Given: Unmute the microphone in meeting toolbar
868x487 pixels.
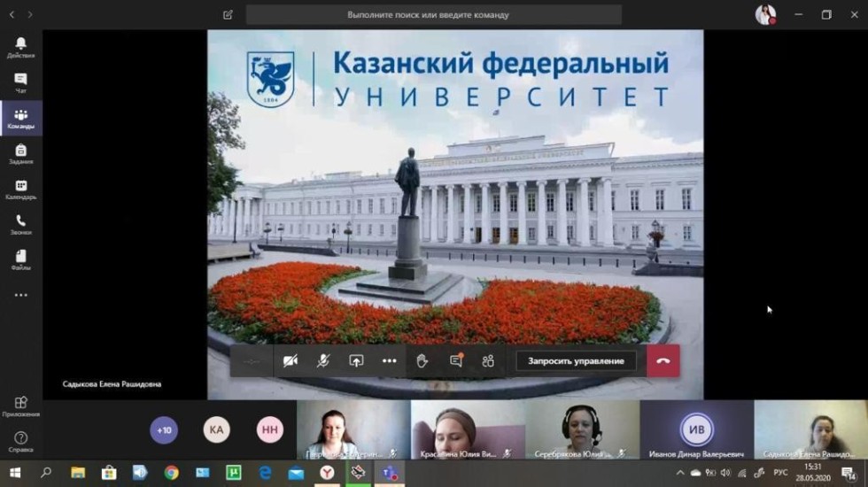Looking at the screenshot, I should (323, 361).
